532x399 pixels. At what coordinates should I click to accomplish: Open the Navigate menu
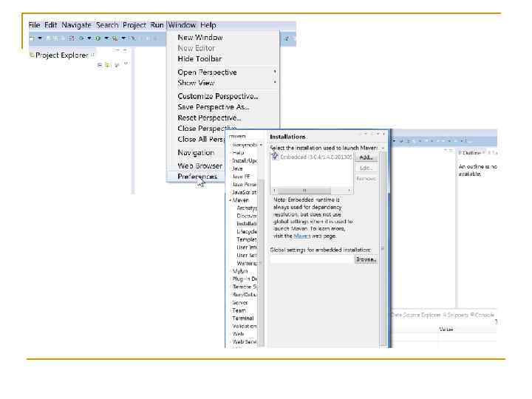point(76,25)
